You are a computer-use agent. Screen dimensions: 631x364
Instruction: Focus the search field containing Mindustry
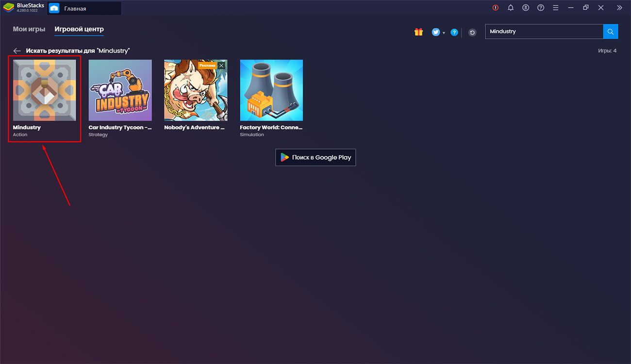point(544,32)
